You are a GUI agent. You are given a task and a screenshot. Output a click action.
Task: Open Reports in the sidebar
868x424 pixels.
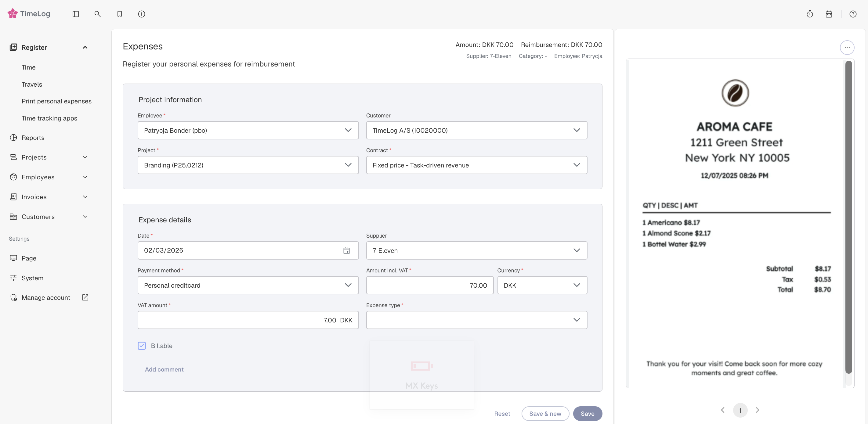[33, 138]
